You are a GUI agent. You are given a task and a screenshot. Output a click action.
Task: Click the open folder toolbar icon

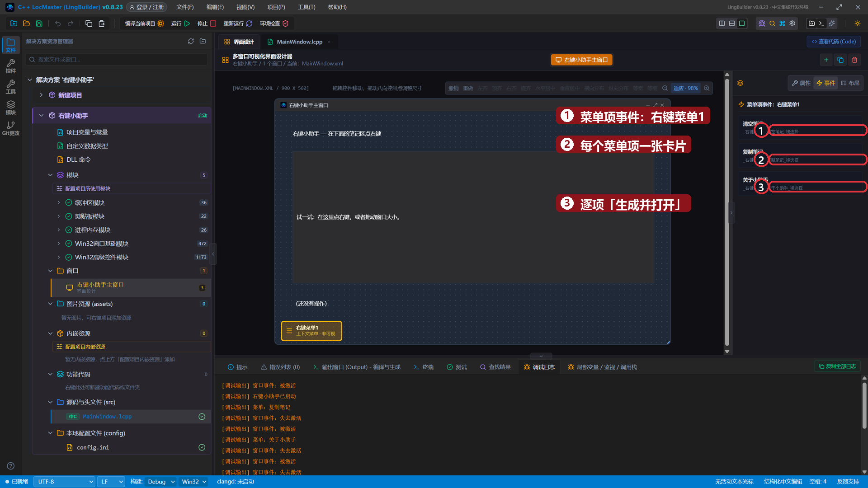pos(26,23)
